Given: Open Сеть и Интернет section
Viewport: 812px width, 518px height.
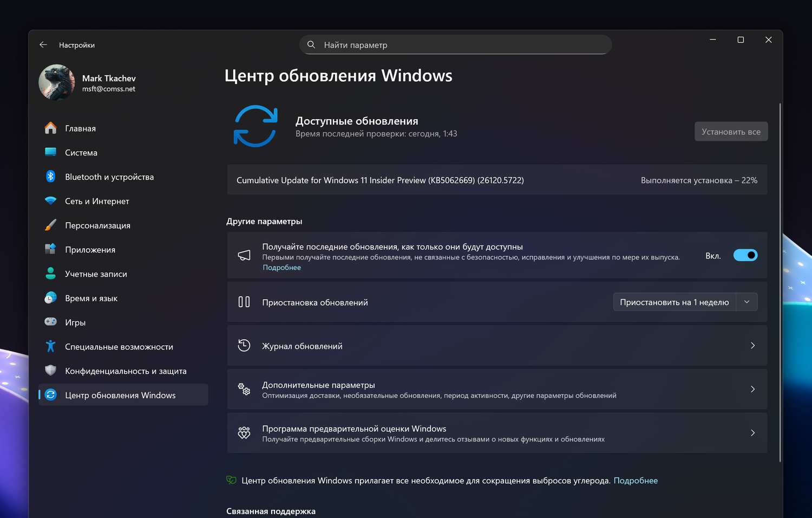Looking at the screenshot, I should click(123, 201).
